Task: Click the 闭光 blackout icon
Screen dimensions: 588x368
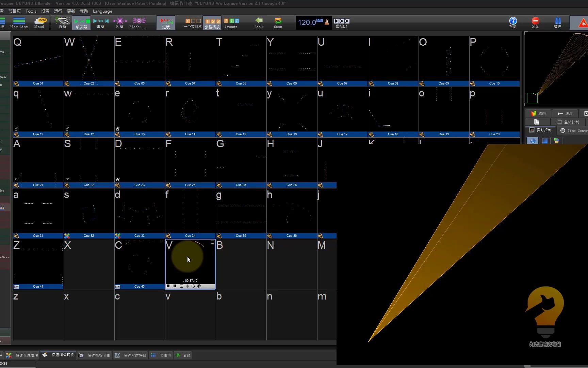Action: (535, 21)
